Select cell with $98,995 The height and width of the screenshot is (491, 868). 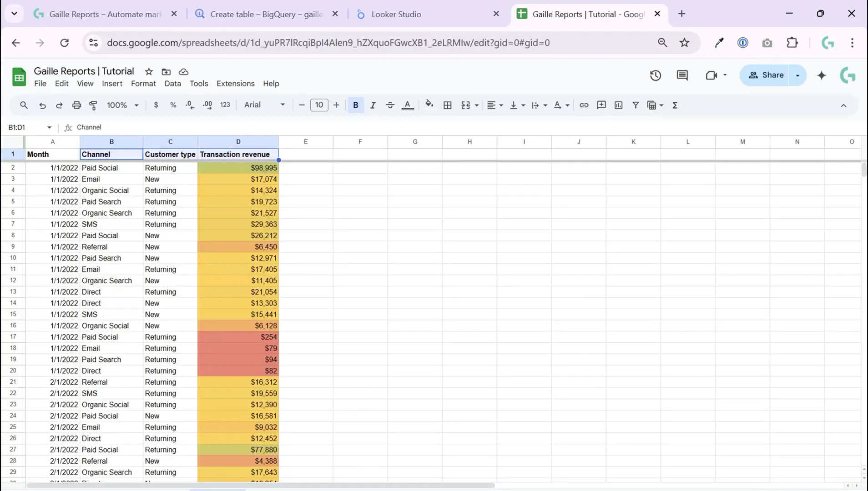238,168
